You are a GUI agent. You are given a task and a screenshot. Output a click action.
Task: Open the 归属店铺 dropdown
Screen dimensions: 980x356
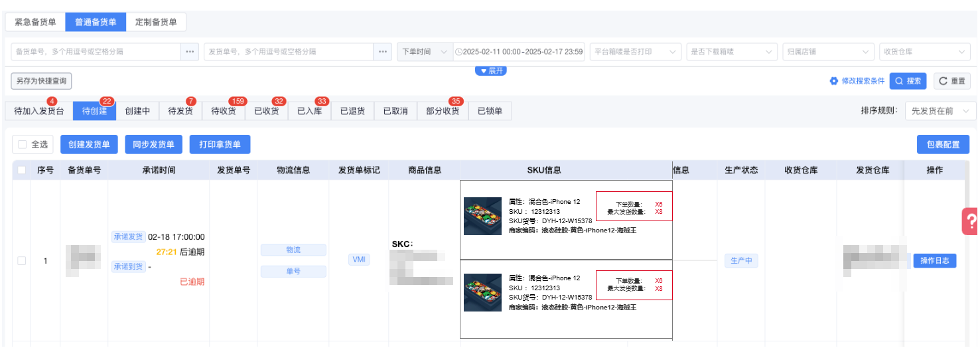click(x=828, y=52)
